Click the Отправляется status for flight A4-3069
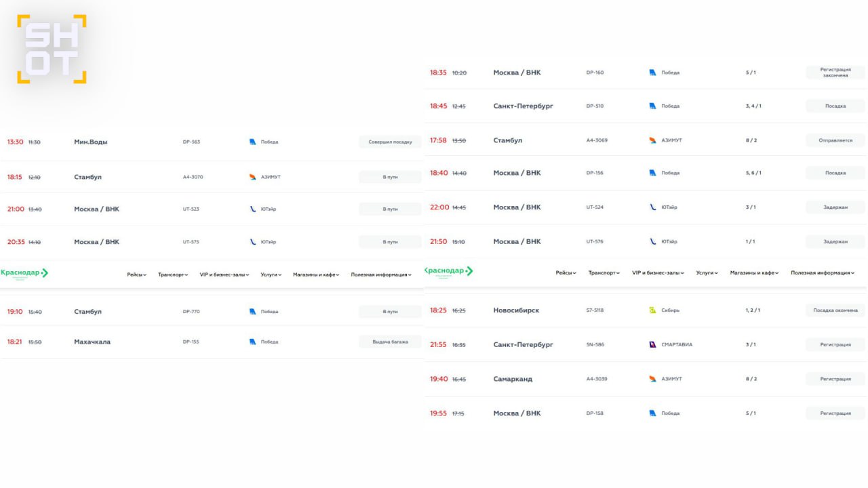The width and height of the screenshot is (868, 488). tap(835, 140)
